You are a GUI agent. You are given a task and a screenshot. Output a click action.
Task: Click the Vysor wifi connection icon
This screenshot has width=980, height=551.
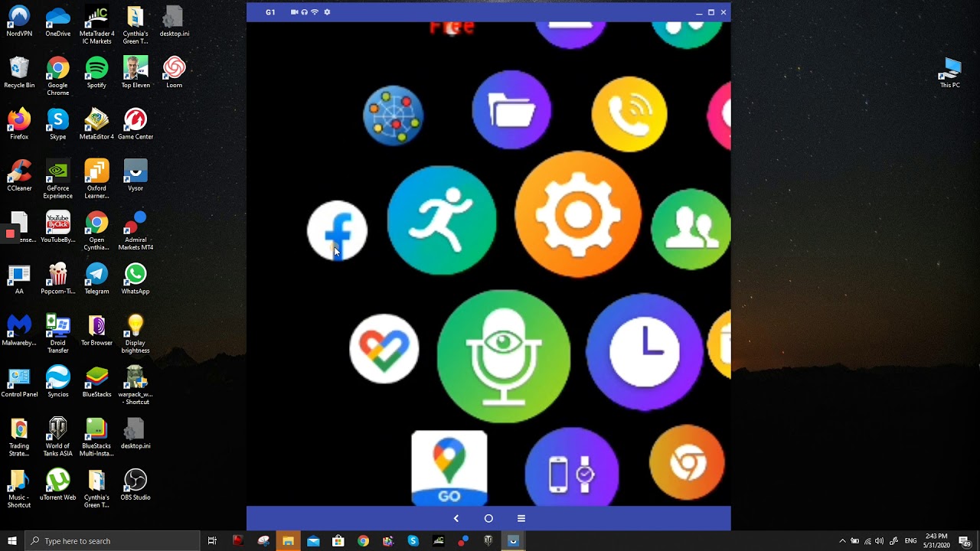click(x=315, y=12)
